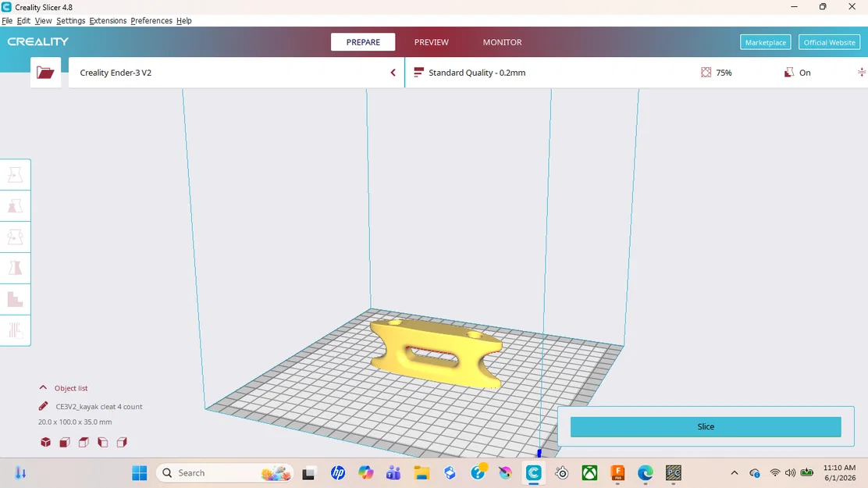Viewport: 868px width, 488px height.
Task: Visit the Official Website
Action: tap(829, 42)
